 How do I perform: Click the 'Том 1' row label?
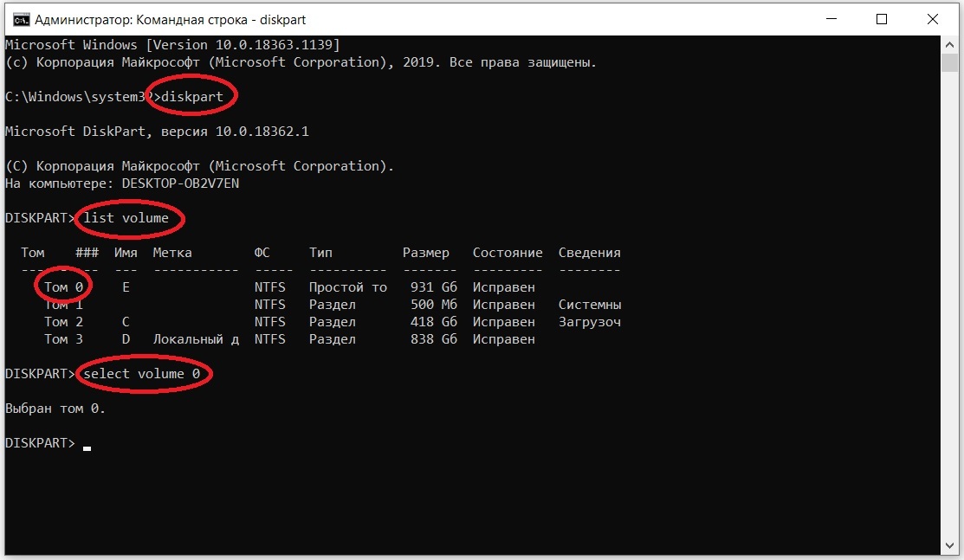pyautogui.click(x=63, y=305)
